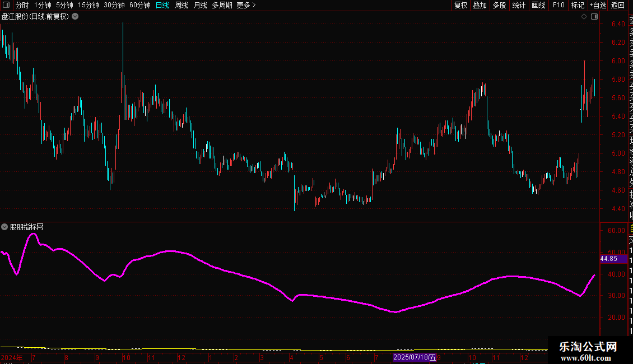
Task: Open F10 company info
Action: pos(558,5)
